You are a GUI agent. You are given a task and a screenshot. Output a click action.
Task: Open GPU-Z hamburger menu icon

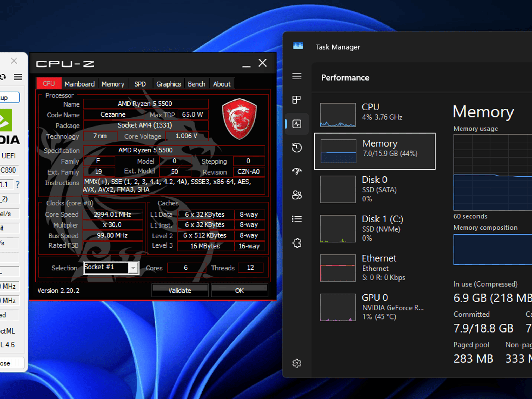18,77
